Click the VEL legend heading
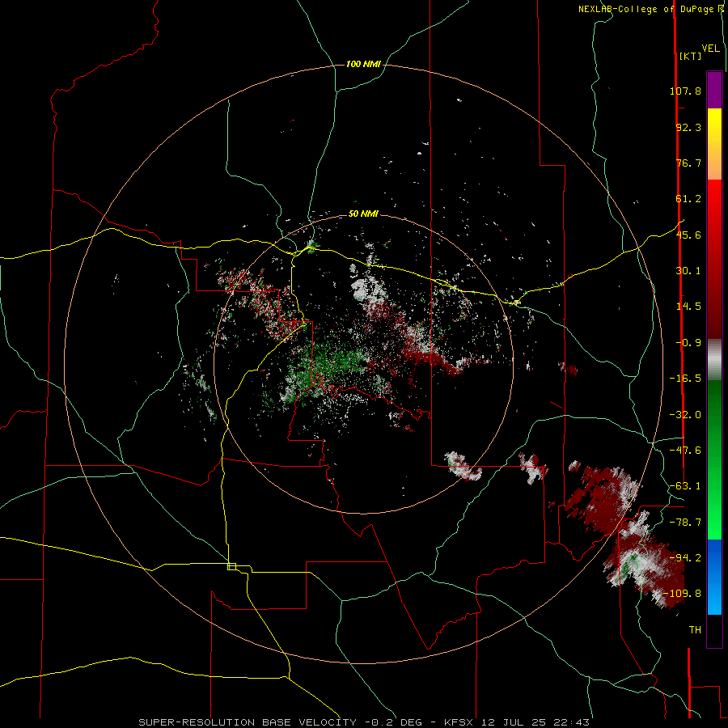The width and height of the screenshot is (728, 728). pyautogui.click(x=710, y=49)
